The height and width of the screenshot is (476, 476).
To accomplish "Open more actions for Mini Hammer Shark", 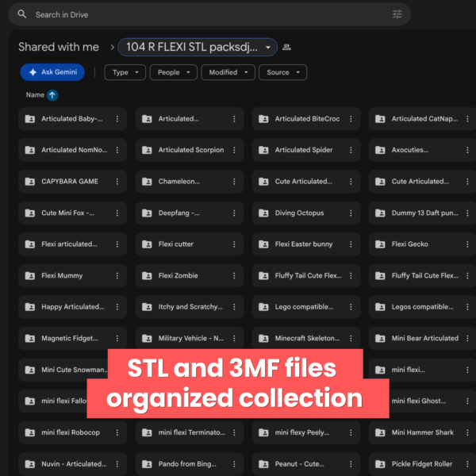I will (x=467, y=432).
